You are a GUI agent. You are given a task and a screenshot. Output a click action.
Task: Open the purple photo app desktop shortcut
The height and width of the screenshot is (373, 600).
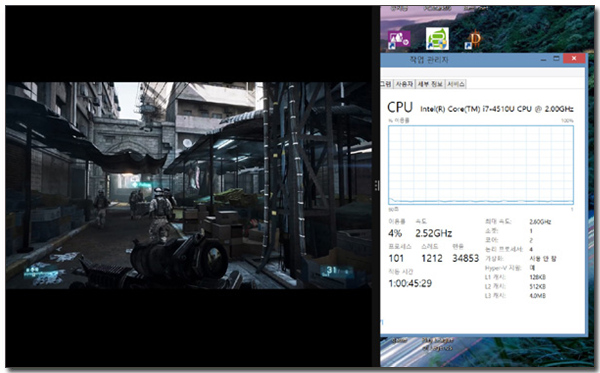point(399,39)
